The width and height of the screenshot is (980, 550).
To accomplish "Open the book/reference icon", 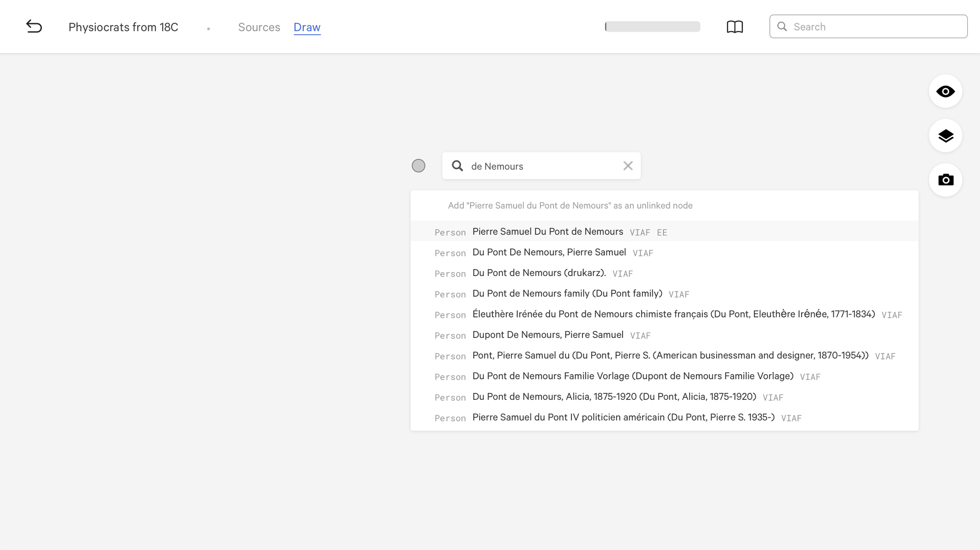I will (735, 27).
